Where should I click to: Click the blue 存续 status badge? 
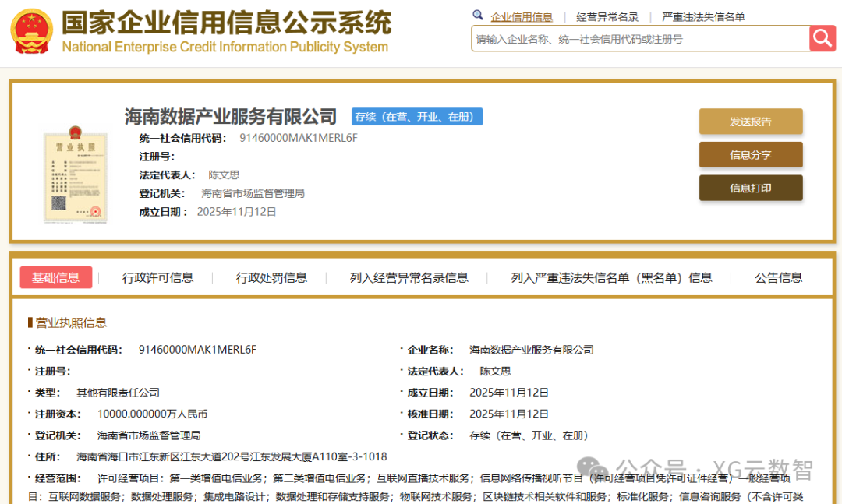pos(417,117)
